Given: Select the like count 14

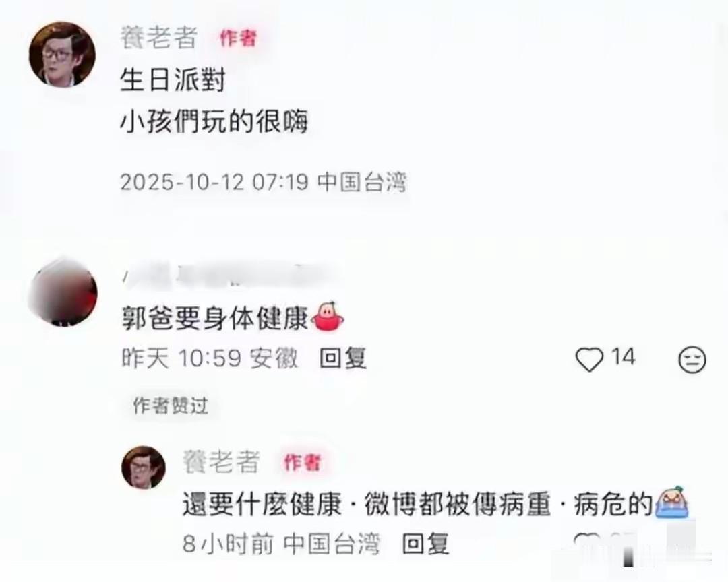Looking at the screenshot, I should tap(623, 357).
